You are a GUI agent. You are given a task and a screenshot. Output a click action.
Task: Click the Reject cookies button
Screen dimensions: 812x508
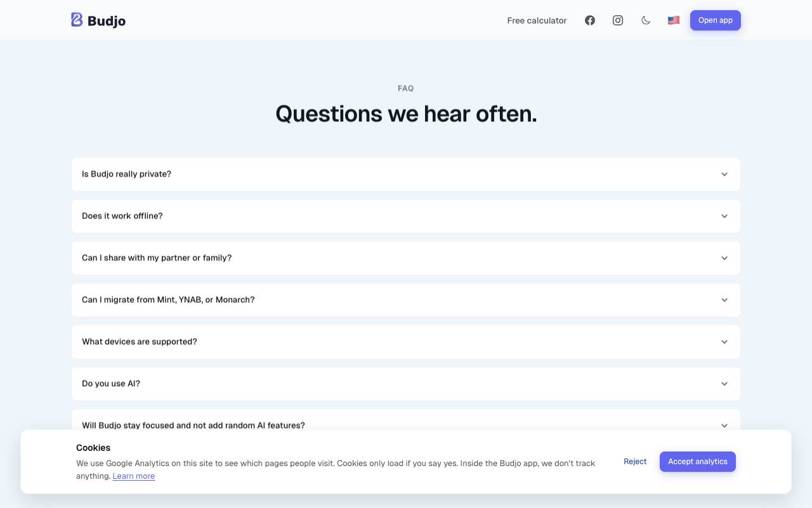pyautogui.click(x=635, y=462)
